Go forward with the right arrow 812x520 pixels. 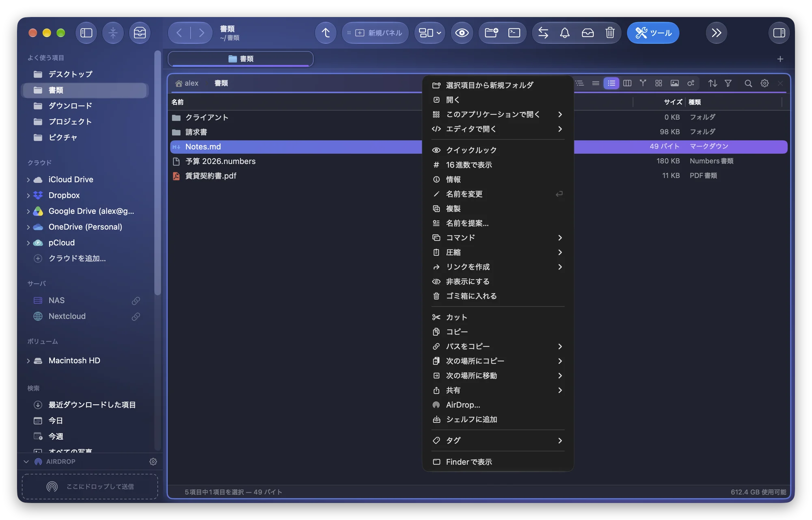[x=201, y=32]
